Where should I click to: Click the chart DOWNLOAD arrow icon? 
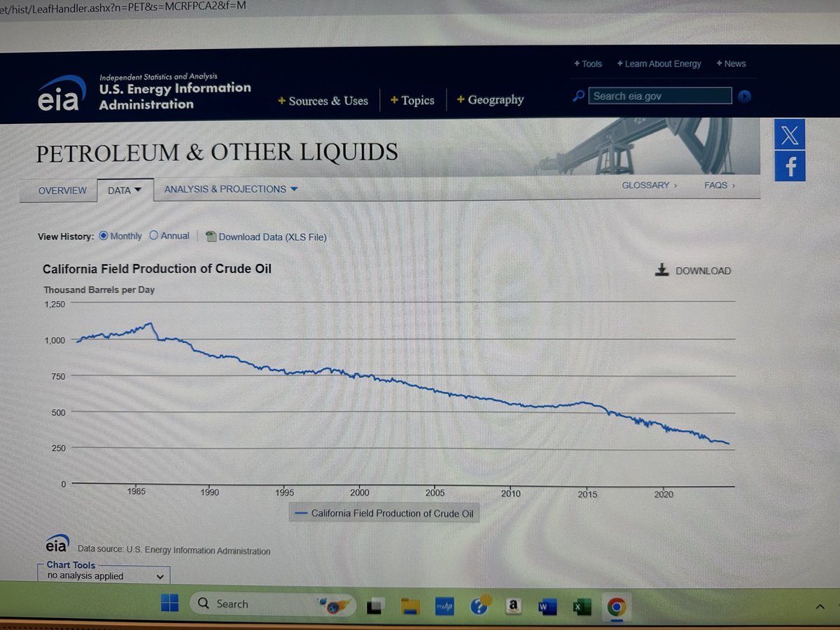point(661,270)
